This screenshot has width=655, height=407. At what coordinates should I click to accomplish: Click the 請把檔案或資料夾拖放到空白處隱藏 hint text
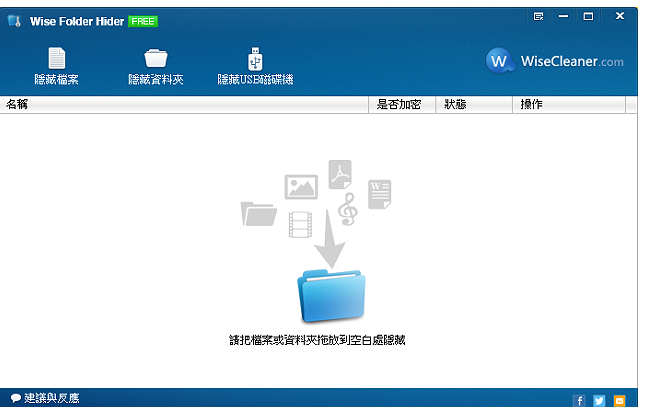click(317, 340)
